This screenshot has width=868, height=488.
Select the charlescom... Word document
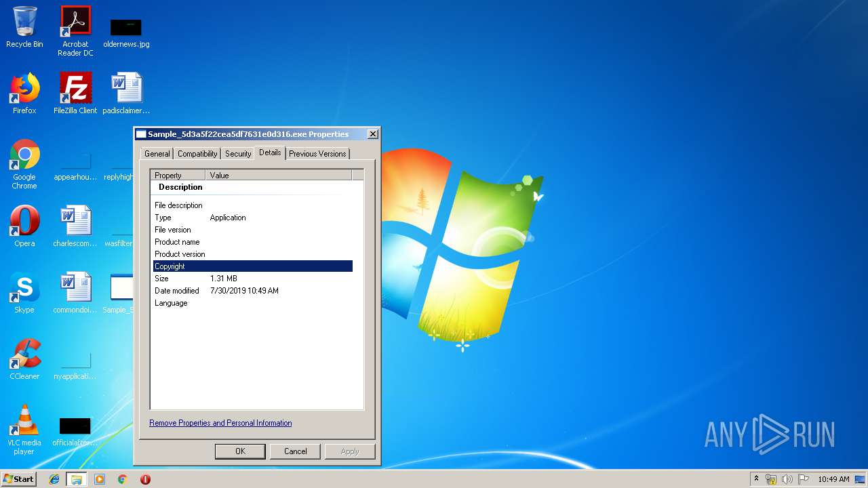coord(75,226)
